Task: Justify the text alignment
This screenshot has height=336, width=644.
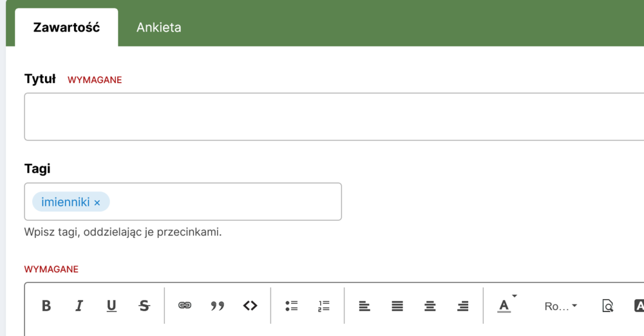Action: point(397,306)
